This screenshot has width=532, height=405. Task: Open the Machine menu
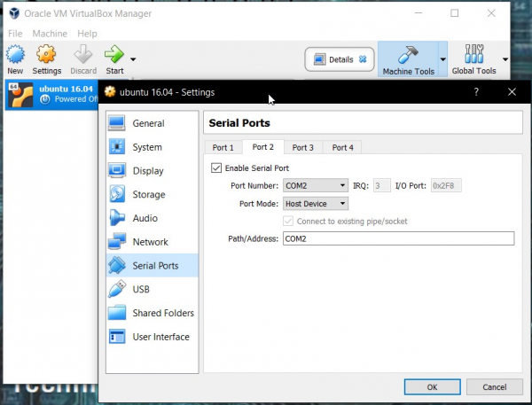pos(50,34)
